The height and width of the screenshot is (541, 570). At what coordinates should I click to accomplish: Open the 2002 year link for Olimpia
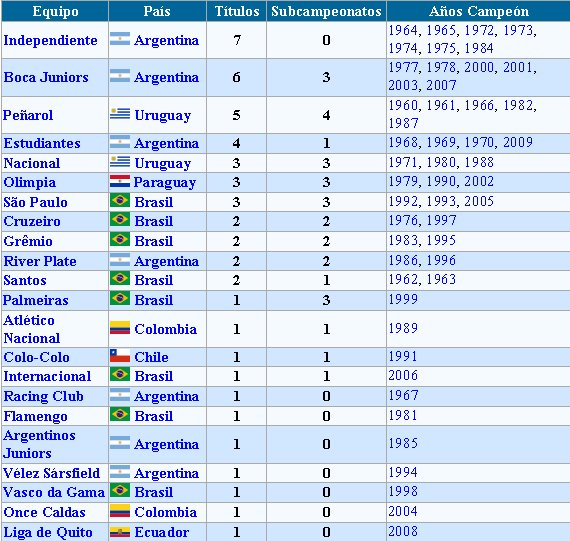[x=479, y=181]
